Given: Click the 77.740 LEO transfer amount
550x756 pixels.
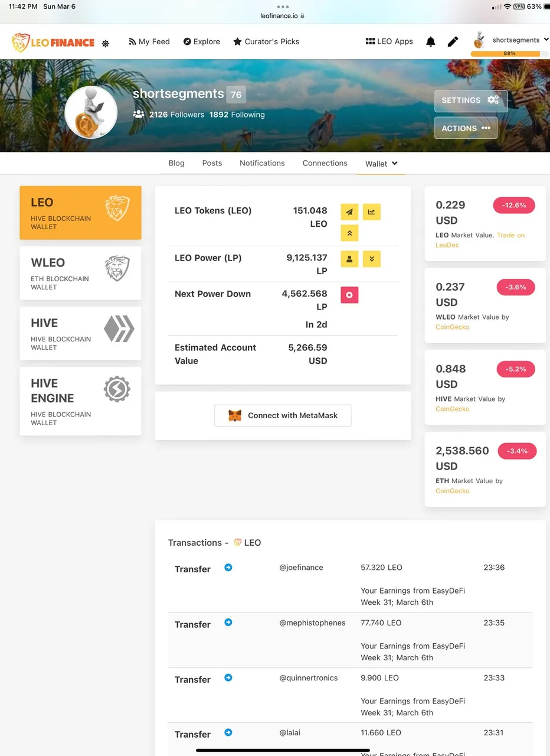Looking at the screenshot, I should (381, 623).
